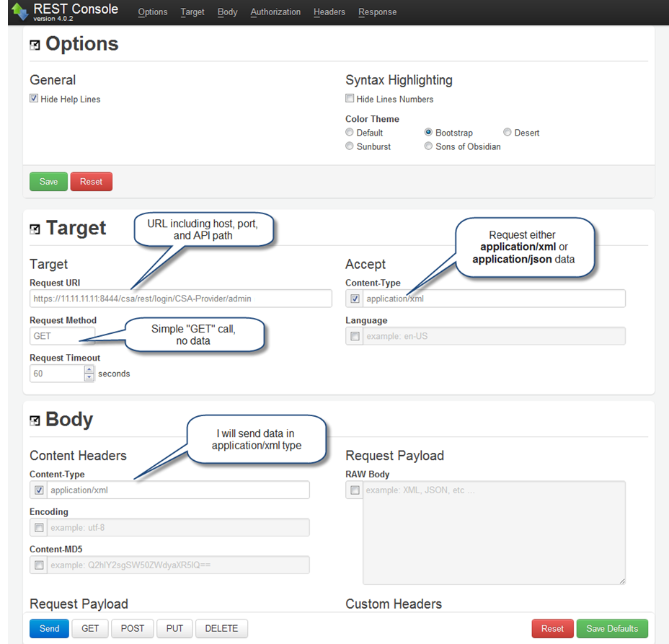Collapse the Body section icon
The height and width of the screenshot is (644, 669).
(x=35, y=420)
